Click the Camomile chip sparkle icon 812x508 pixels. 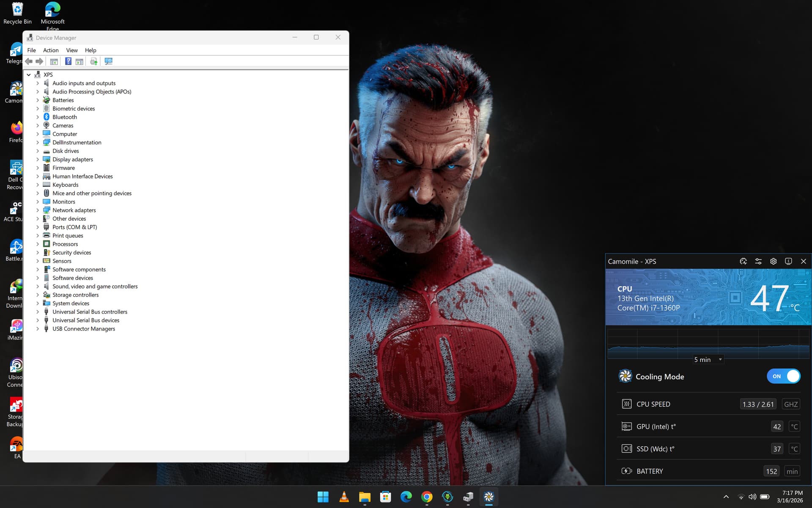tap(743, 262)
